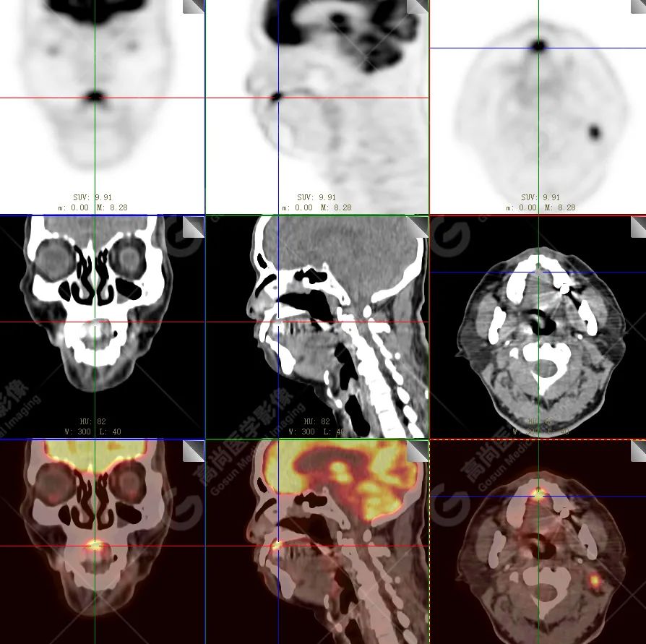Click the HU: 82 readout in coronal CT
This screenshot has width=646, height=644.
(92, 421)
